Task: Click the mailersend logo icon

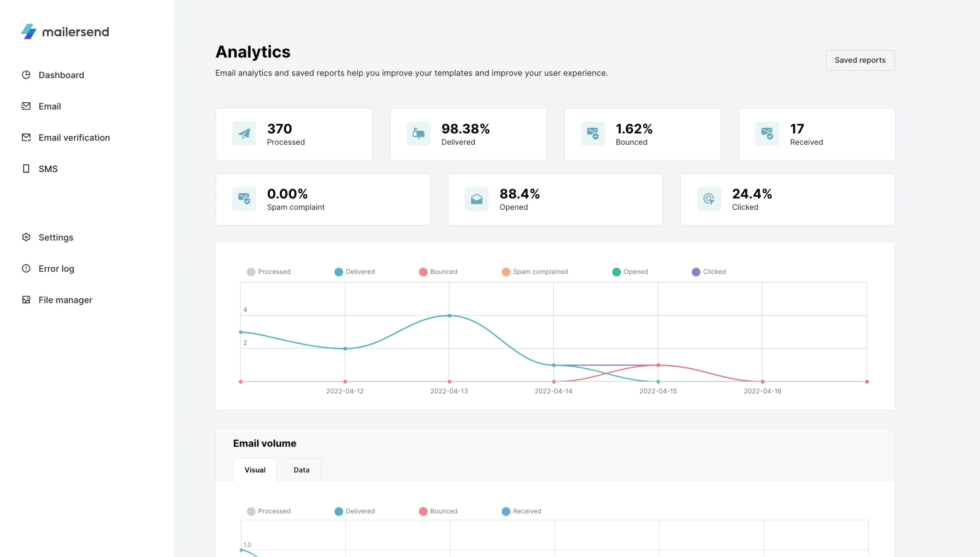Action: pos(29,31)
